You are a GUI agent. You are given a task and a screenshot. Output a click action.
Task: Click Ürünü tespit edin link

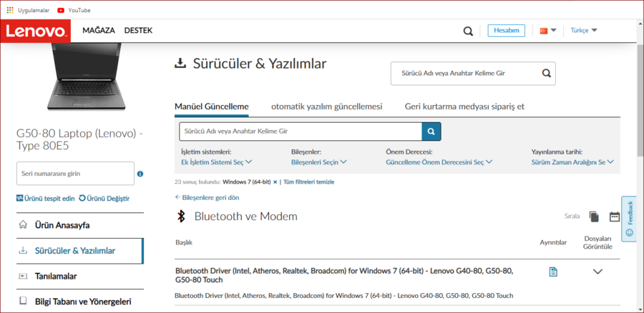[46, 199]
